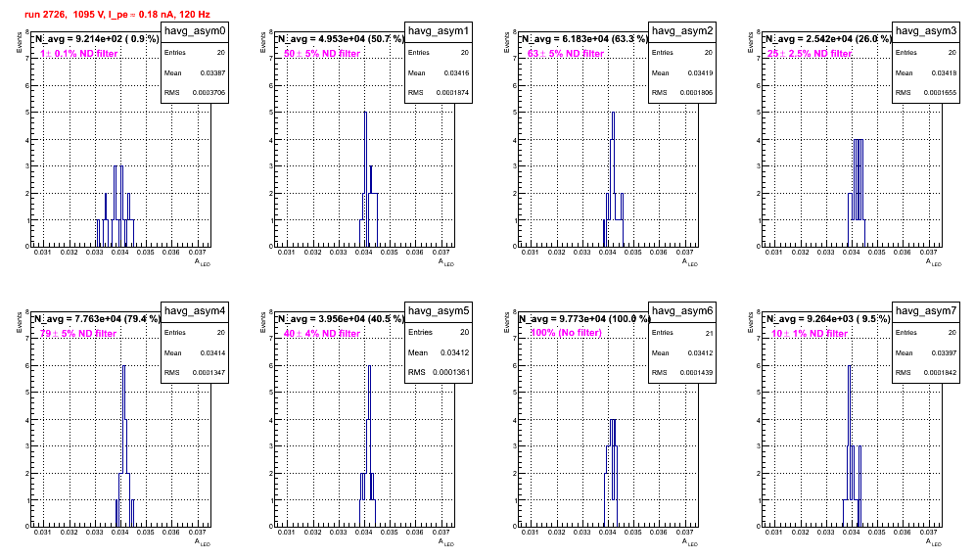Click the Mean value in the havg_asym5 box
This screenshot has height=560, width=975.
[x=454, y=352]
